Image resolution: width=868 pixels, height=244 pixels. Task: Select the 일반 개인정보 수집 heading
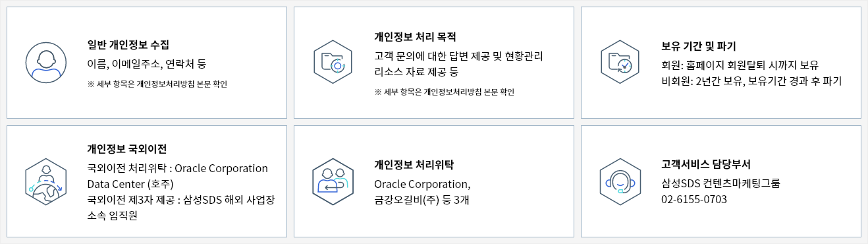pyautogui.click(x=128, y=45)
